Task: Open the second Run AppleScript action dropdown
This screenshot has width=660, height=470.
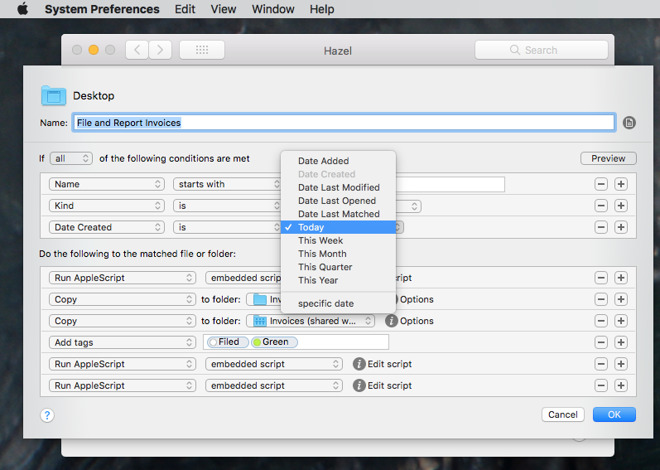Action: click(x=122, y=364)
